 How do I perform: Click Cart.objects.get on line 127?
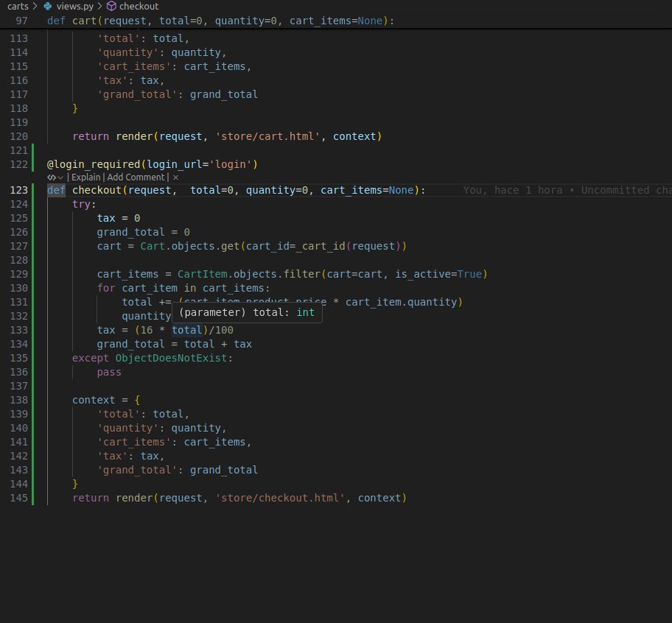(190, 246)
